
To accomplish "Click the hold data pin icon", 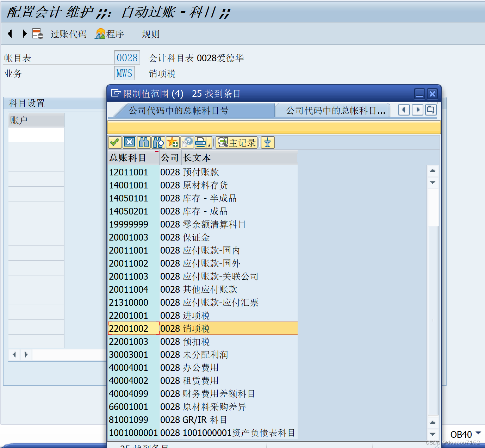I will [268, 142].
